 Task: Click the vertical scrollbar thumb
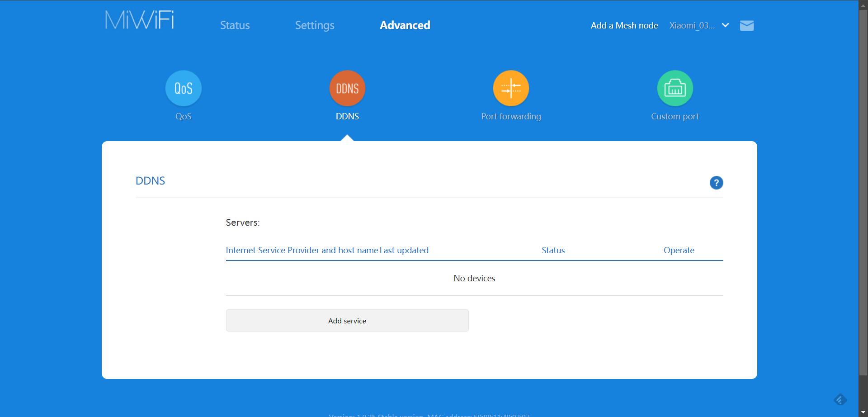click(863, 190)
